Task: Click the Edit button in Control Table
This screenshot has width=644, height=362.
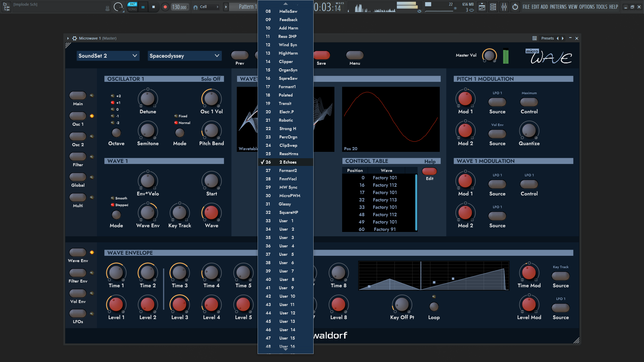Action: click(429, 171)
